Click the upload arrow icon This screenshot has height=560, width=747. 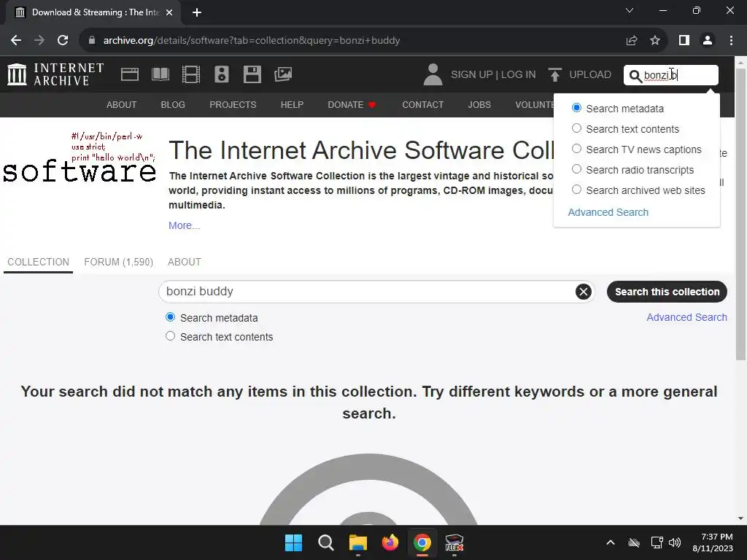(554, 75)
